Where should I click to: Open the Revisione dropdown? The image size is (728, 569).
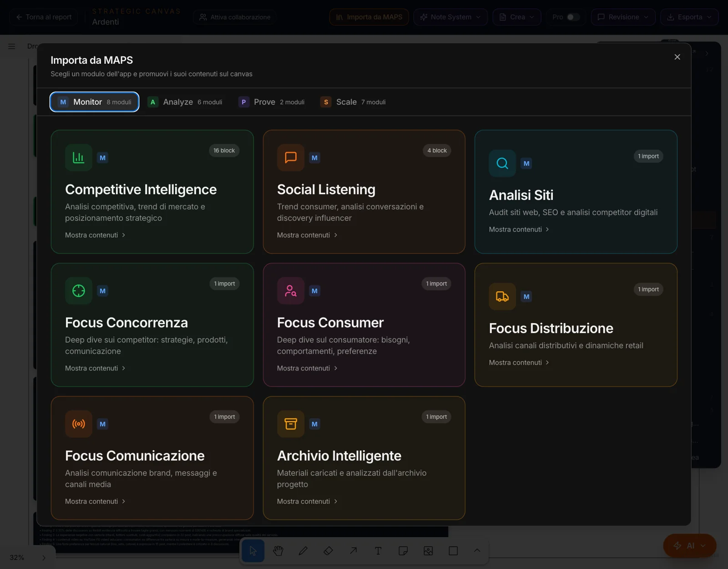click(x=623, y=17)
